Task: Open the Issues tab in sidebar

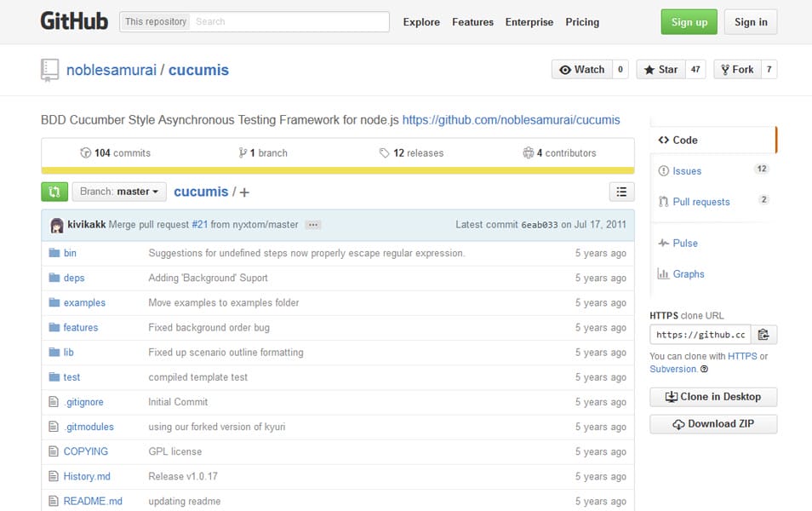Action: (x=687, y=171)
